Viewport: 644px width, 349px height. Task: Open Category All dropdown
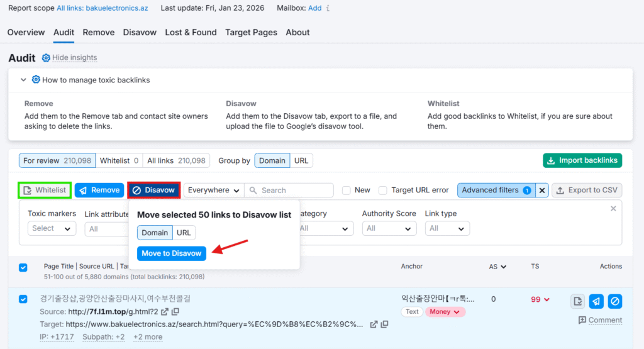326,228
